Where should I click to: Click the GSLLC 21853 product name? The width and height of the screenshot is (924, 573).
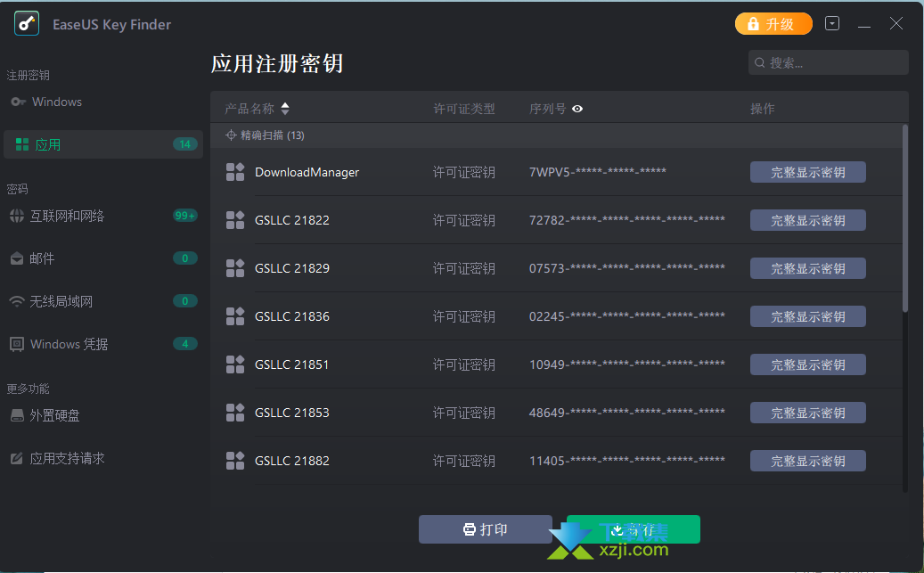[x=291, y=413]
